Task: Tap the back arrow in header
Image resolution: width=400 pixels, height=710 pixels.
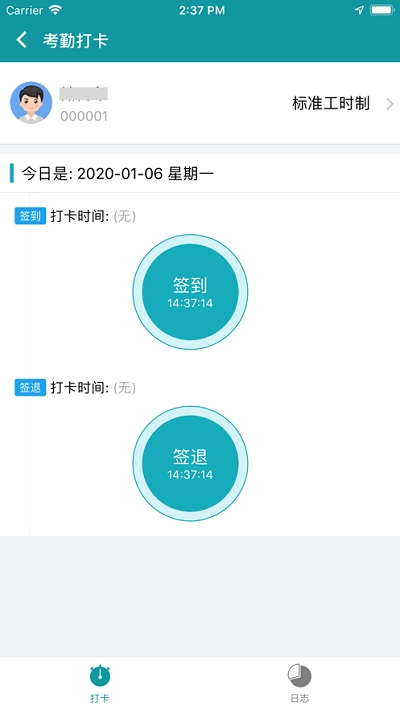Action: [x=21, y=40]
